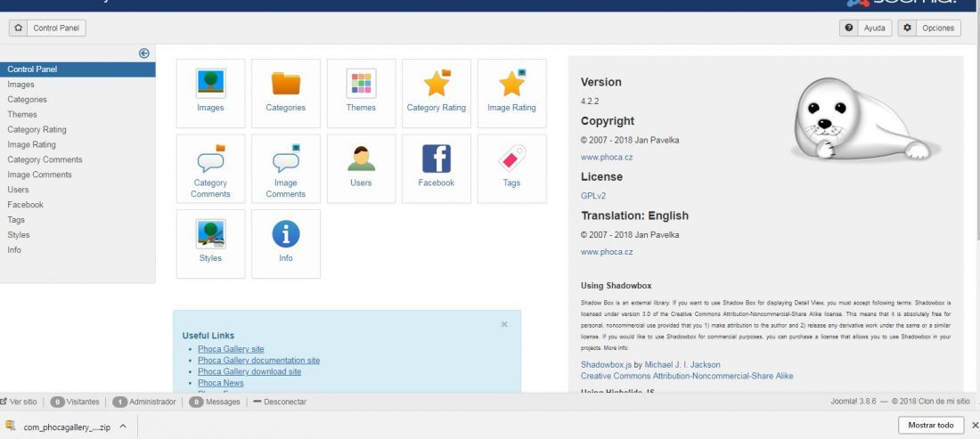Open the Themes icon tile
This screenshot has width=980, height=439.
coord(361,93)
